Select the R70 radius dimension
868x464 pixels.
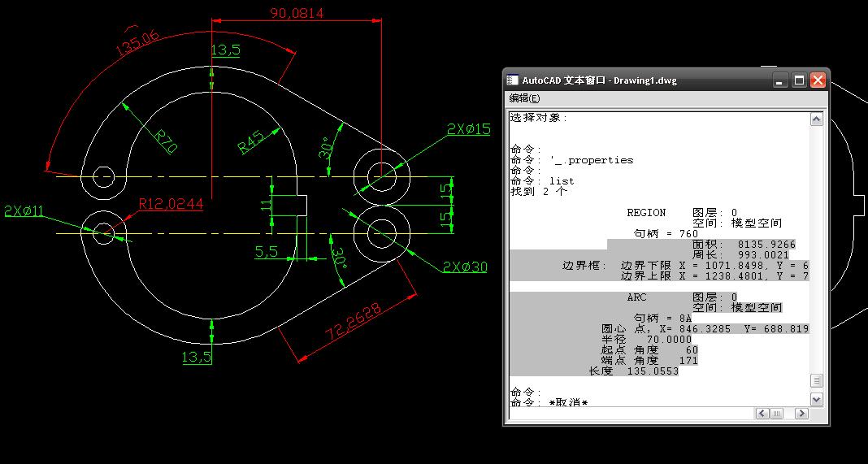tap(166, 141)
